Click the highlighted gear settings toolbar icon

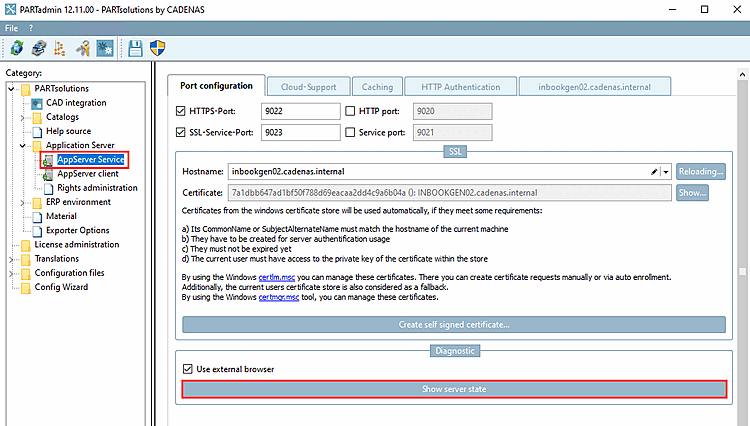coord(105,48)
